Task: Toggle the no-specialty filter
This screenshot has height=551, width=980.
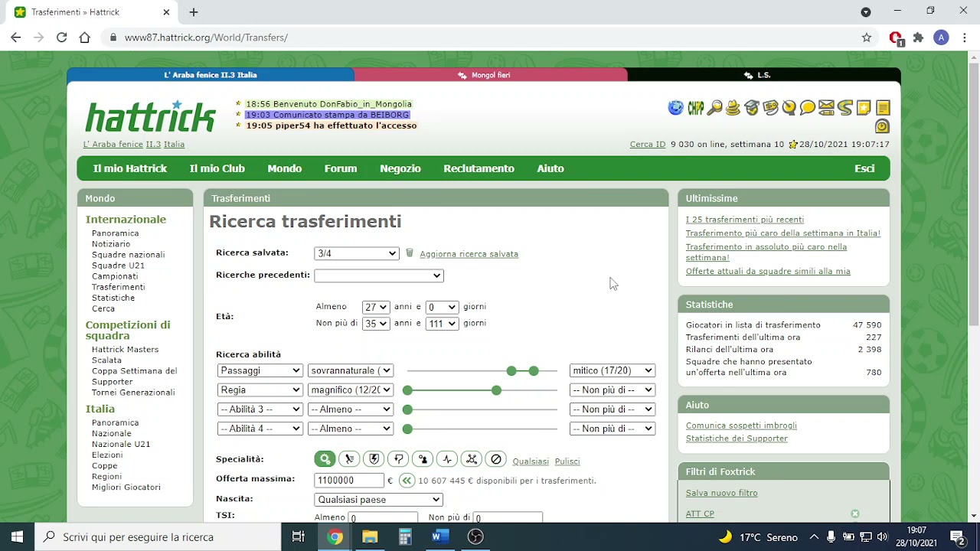Action: pyautogui.click(x=496, y=459)
